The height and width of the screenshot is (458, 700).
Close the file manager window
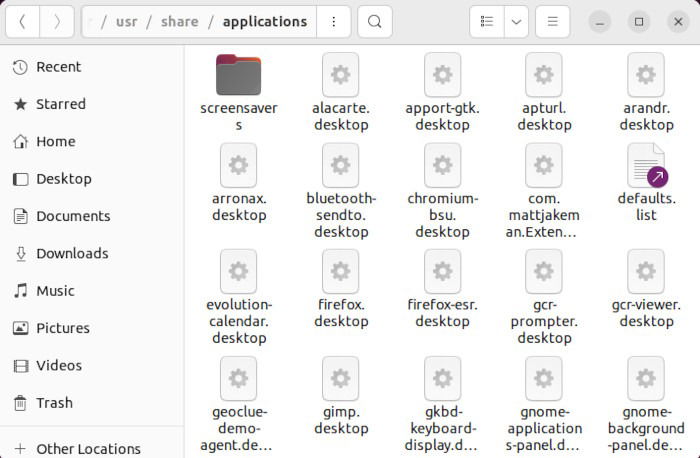(x=678, y=21)
